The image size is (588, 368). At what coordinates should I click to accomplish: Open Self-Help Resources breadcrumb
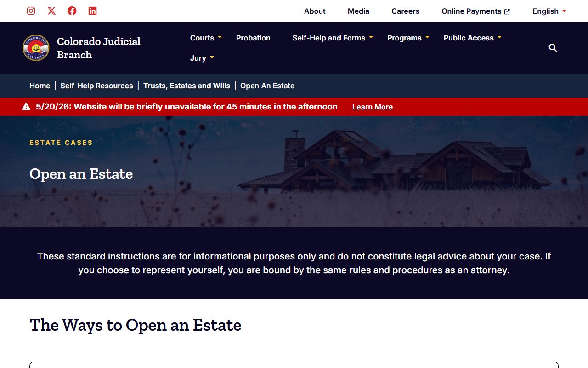click(96, 86)
